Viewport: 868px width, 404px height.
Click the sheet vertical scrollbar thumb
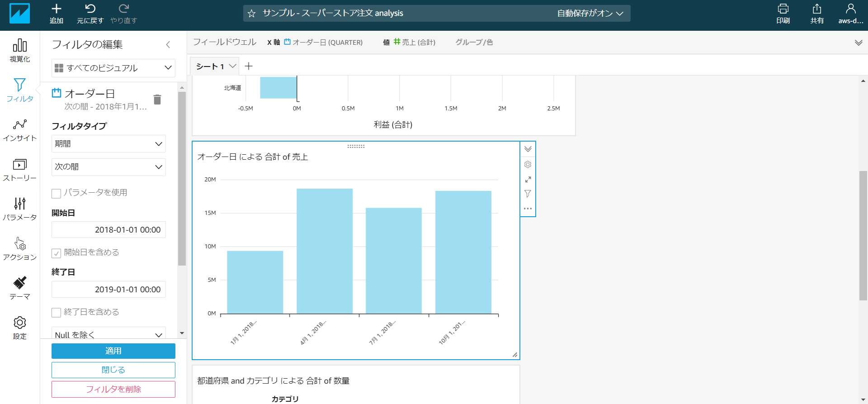863,235
